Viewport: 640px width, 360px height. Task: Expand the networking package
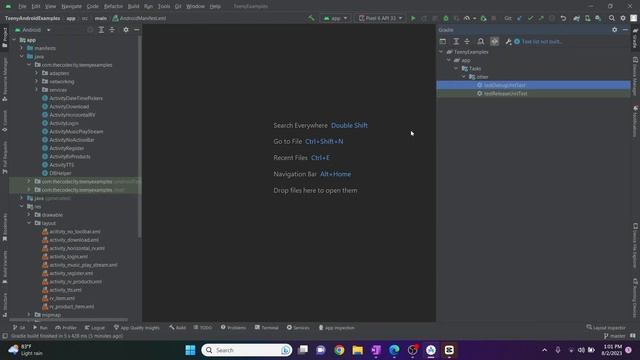point(36,81)
